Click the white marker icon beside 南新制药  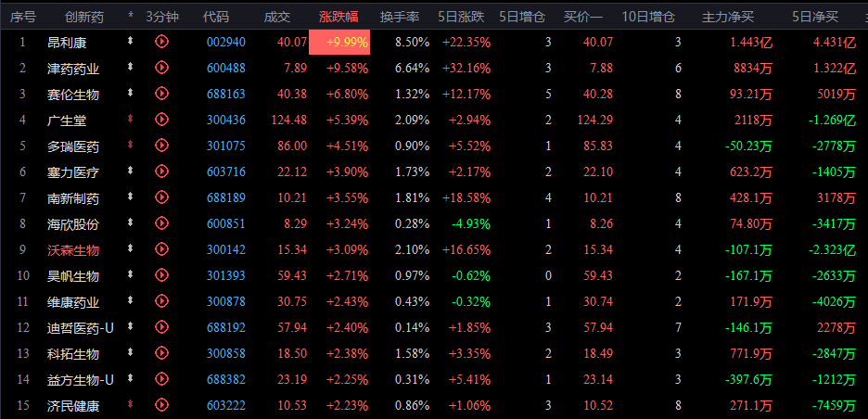click(131, 196)
